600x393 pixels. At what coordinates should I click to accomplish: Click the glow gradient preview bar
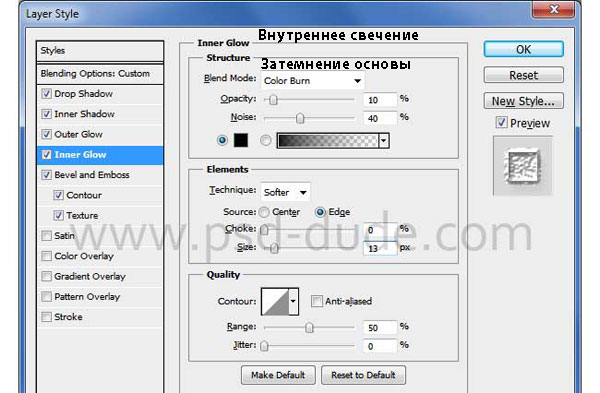coord(328,140)
